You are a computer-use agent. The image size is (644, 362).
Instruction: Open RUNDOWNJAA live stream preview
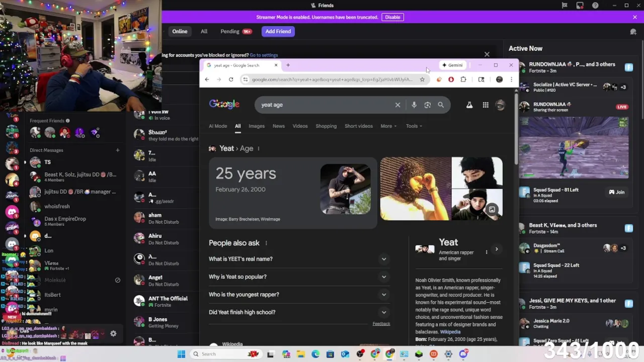(574, 147)
